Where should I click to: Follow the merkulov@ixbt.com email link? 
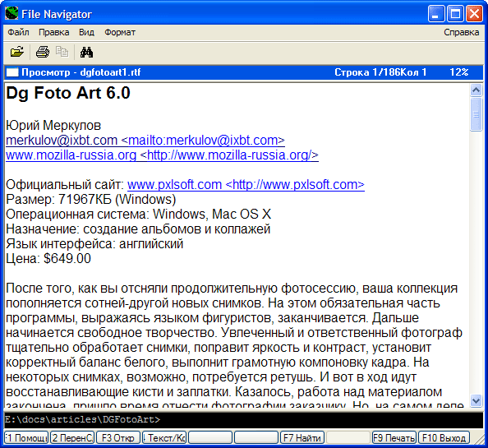145,141
